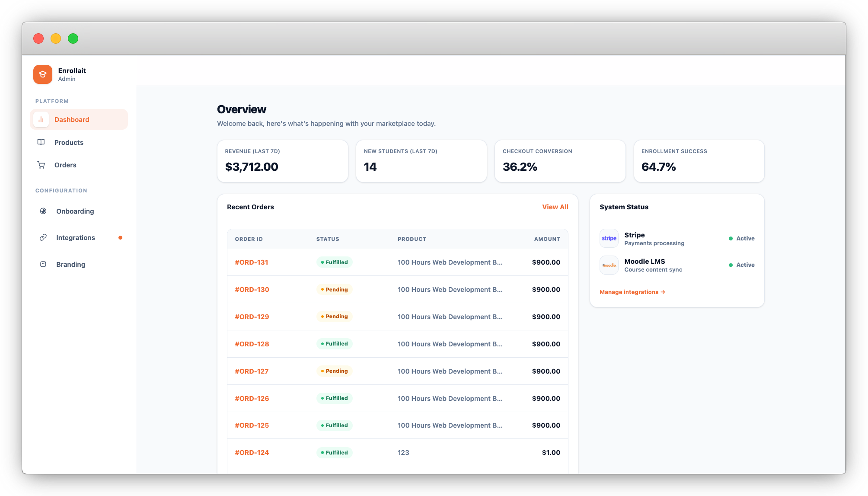Screen dimensions: 868x496
Task: Open order #ORD-131
Action: (x=252, y=262)
